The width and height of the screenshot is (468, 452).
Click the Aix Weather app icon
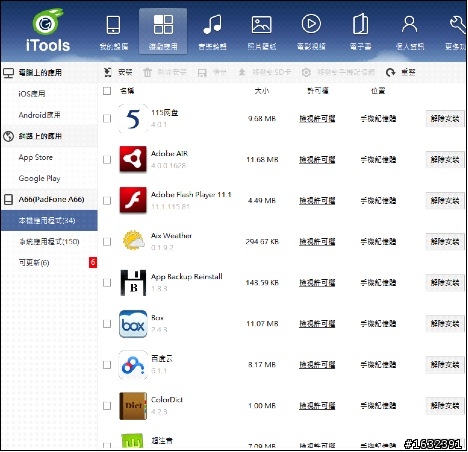pyautogui.click(x=133, y=241)
